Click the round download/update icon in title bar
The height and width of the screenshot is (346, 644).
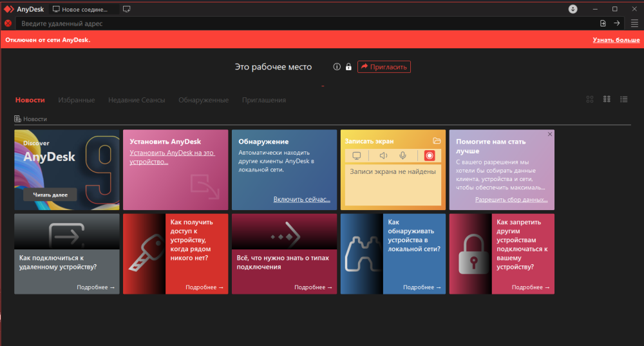pyautogui.click(x=573, y=9)
